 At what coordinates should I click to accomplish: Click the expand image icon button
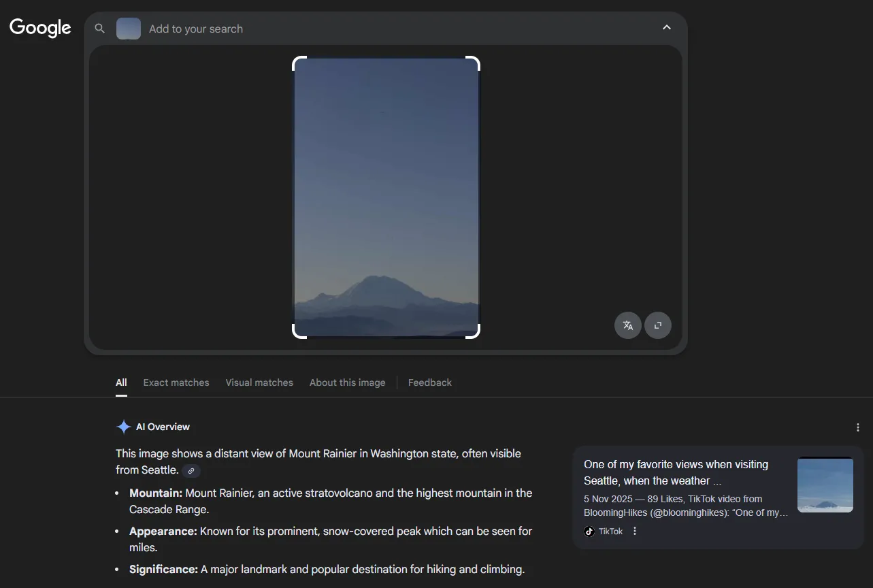point(658,325)
